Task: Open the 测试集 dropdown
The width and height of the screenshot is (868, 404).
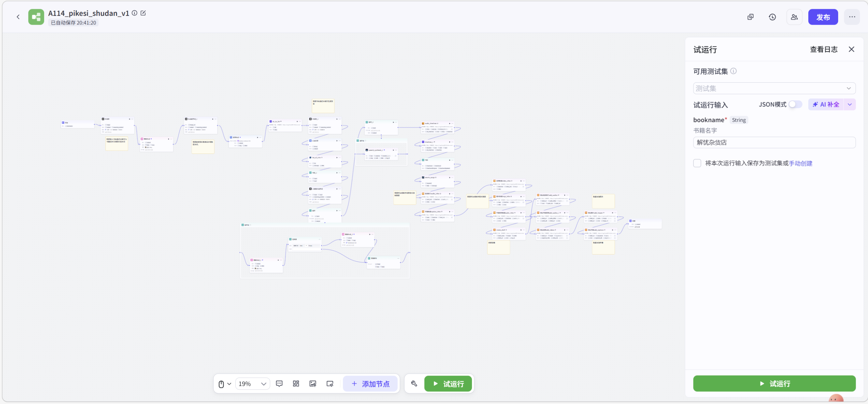Action: click(774, 88)
